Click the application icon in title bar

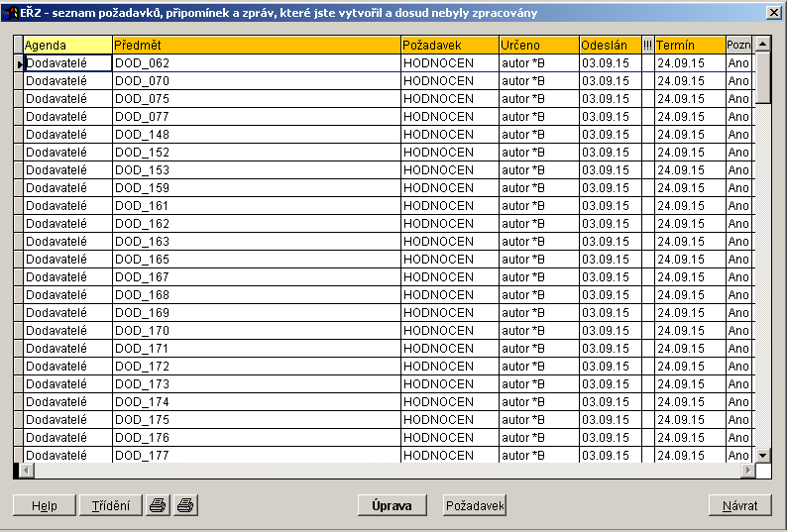(11, 12)
